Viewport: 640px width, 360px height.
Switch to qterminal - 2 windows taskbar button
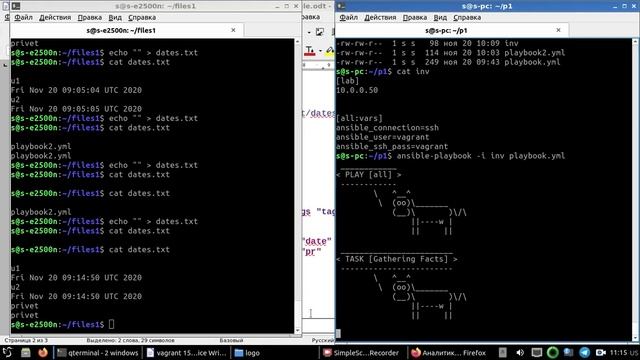pos(98,353)
